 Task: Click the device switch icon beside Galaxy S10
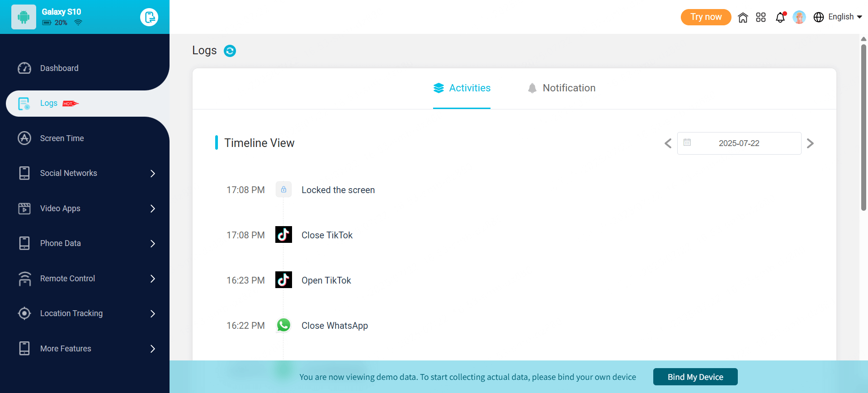tap(149, 17)
